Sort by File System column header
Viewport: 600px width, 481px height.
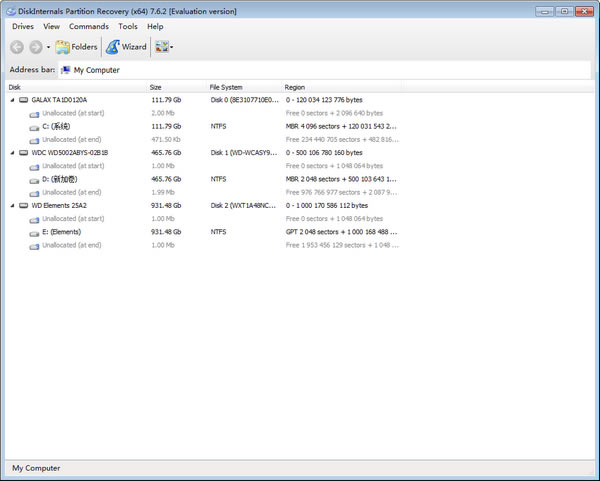225,87
